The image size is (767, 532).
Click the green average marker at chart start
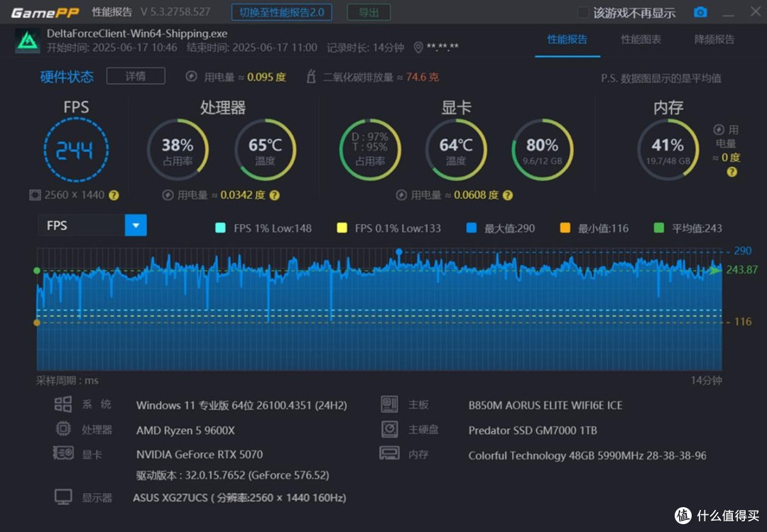(37, 271)
